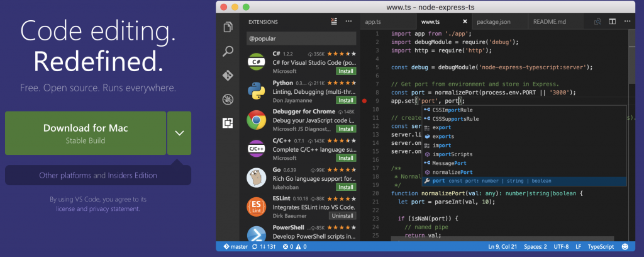Click lukehoban publisher name
644x257 pixels.
pyautogui.click(x=286, y=187)
